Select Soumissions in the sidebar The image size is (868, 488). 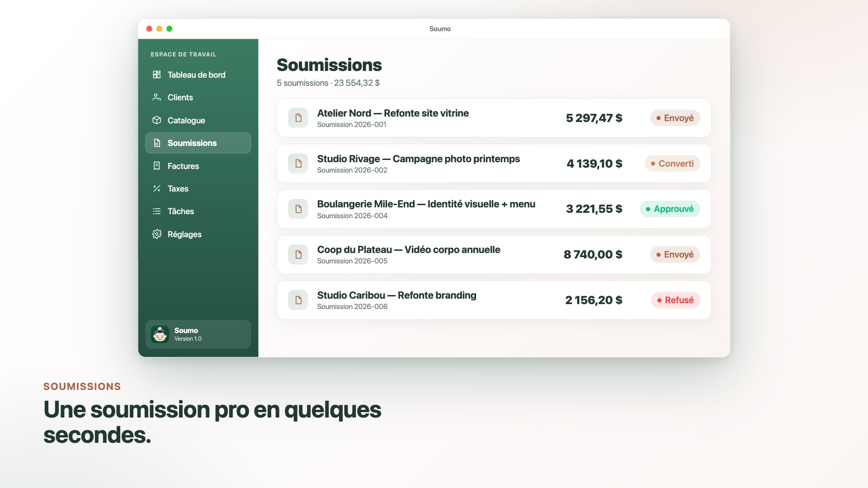(x=198, y=143)
